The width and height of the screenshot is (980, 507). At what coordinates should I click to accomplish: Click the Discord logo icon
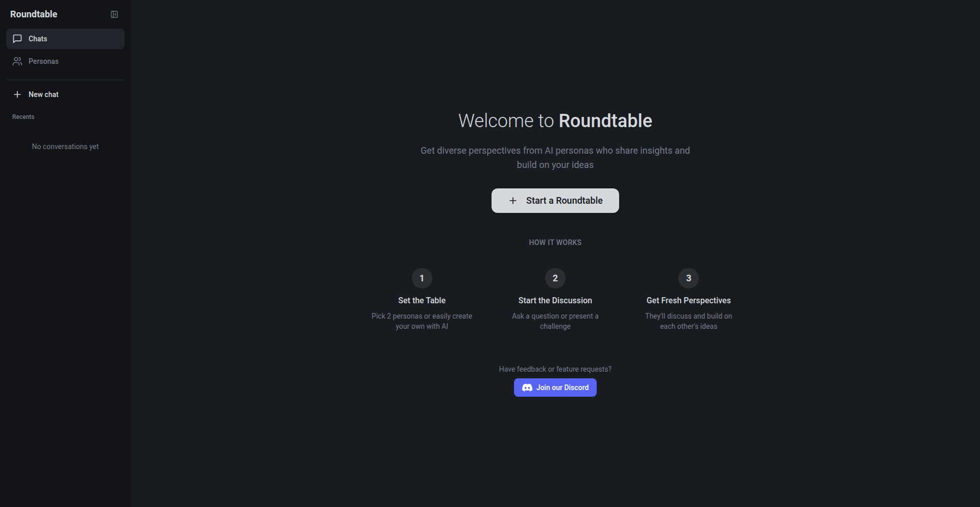pyautogui.click(x=526, y=388)
